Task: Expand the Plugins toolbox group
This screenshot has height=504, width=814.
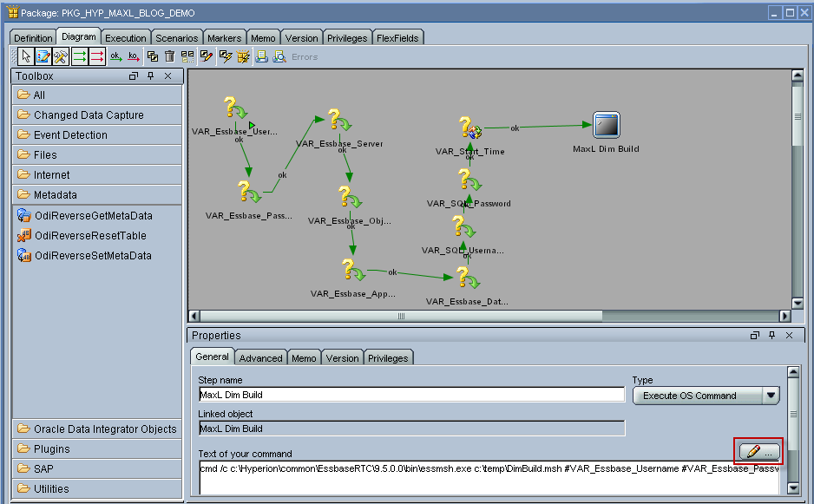Action: (x=97, y=449)
